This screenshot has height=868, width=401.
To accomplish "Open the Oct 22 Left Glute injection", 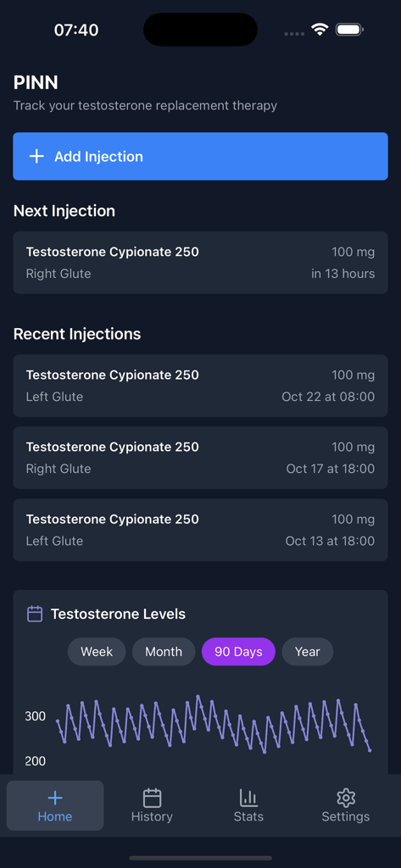I will (200, 386).
